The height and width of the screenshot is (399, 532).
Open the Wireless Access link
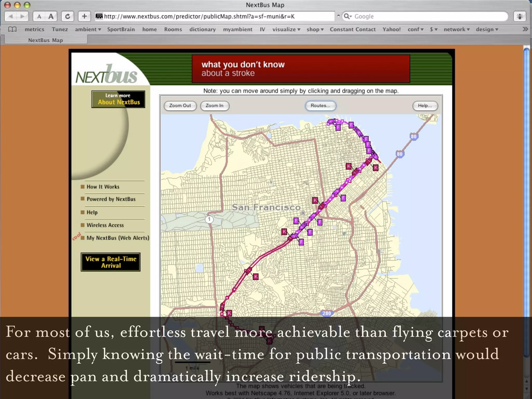point(105,225)
